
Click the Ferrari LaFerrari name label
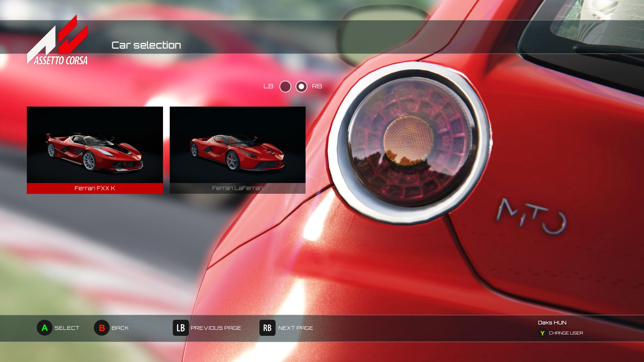pos(237,188)
